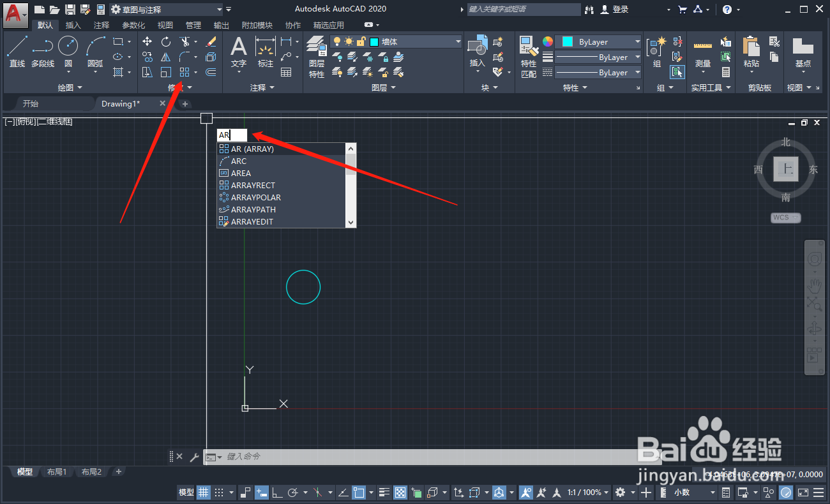Open the Layer Properties (图层特性) panel
Viewport: 830px width, 504px height.
click(x=317, y=57)
